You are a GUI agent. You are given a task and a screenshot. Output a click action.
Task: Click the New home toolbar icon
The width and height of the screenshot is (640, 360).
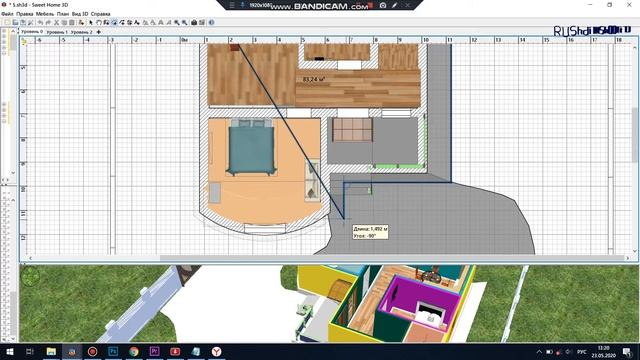click(x=7, y=22)
